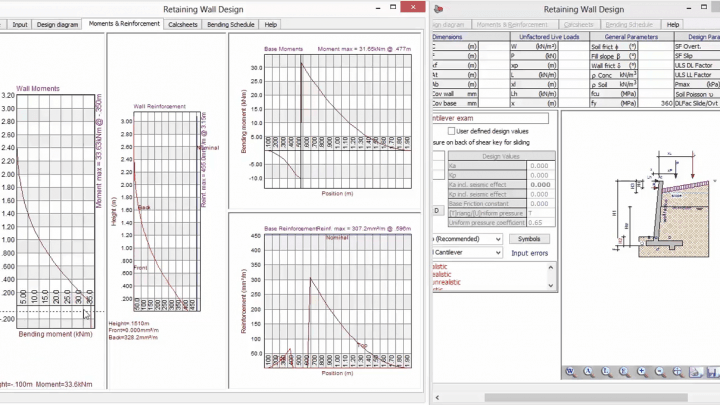720x405 pixels.
Task: Click the Cov wall mm input cell
Action: (494, 94)
